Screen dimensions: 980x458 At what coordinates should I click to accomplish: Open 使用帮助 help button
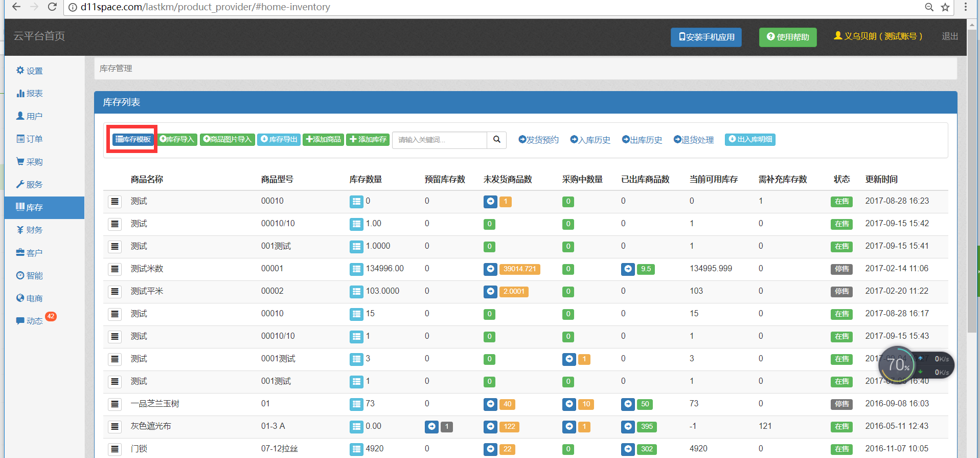(788, 37)
